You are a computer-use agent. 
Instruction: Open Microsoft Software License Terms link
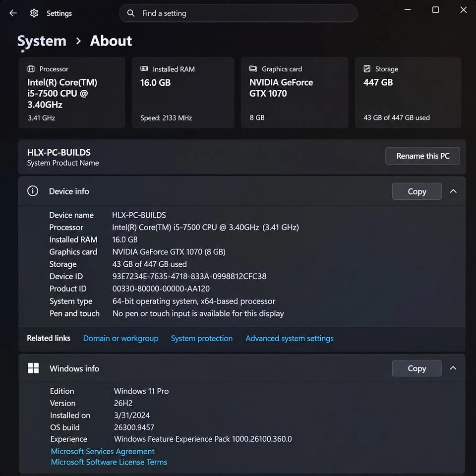[x=109, y=462]
